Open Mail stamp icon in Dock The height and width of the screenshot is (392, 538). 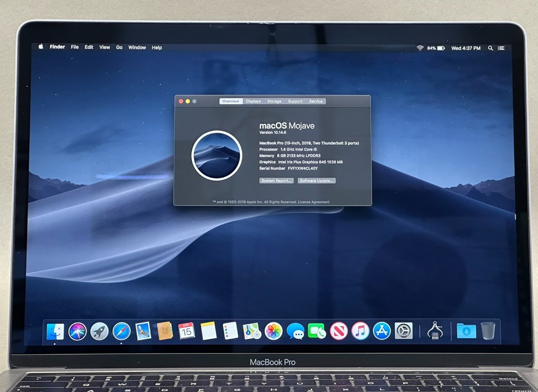click(x=143, y=331)
